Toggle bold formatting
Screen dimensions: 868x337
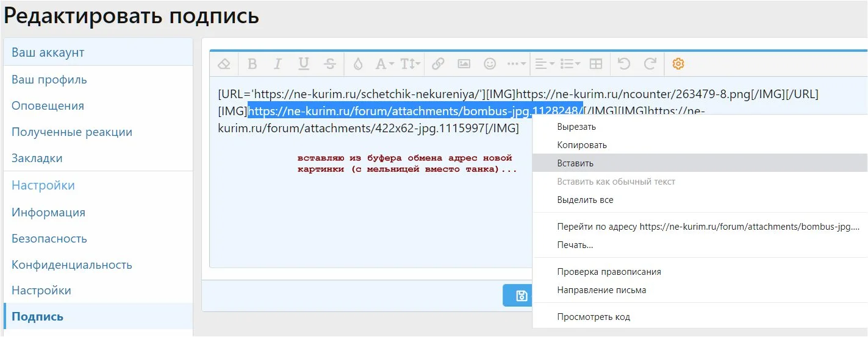click(x=252, y=63)
